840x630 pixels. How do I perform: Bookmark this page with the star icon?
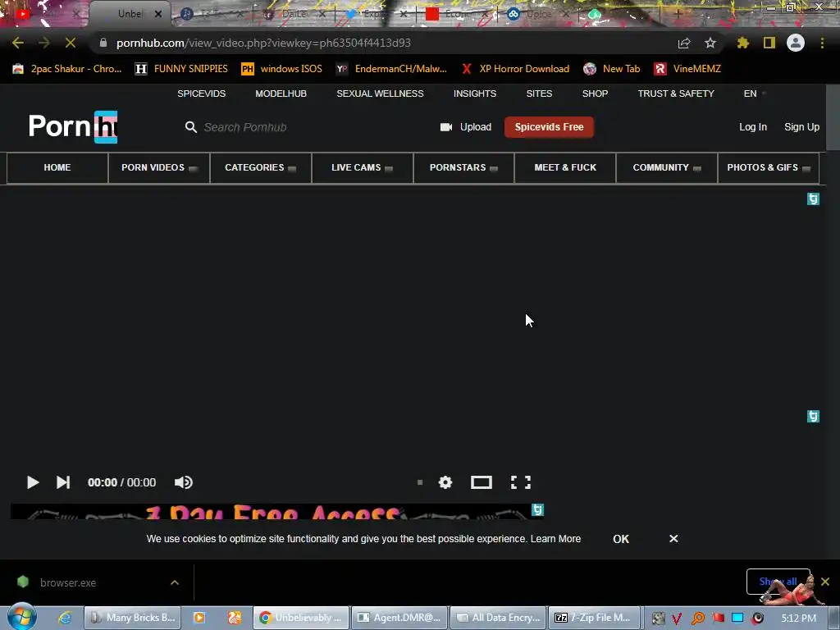(710, 43)
